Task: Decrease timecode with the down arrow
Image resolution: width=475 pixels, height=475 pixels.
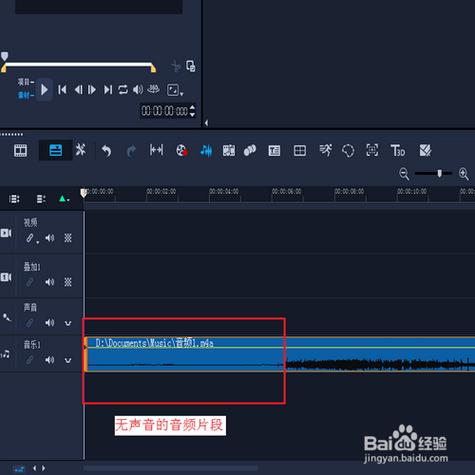Action: tap(192, 114)
